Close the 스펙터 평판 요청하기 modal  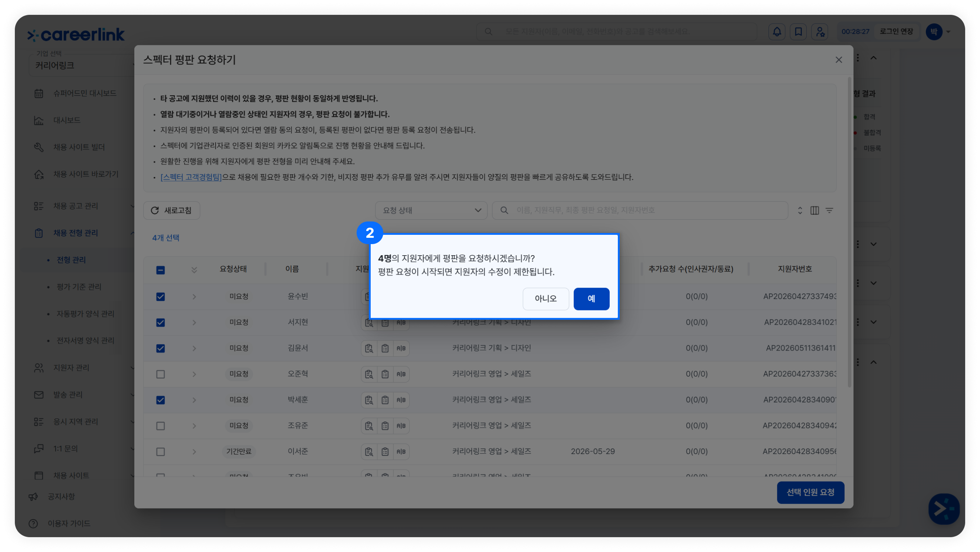click(x=839, y=60)
